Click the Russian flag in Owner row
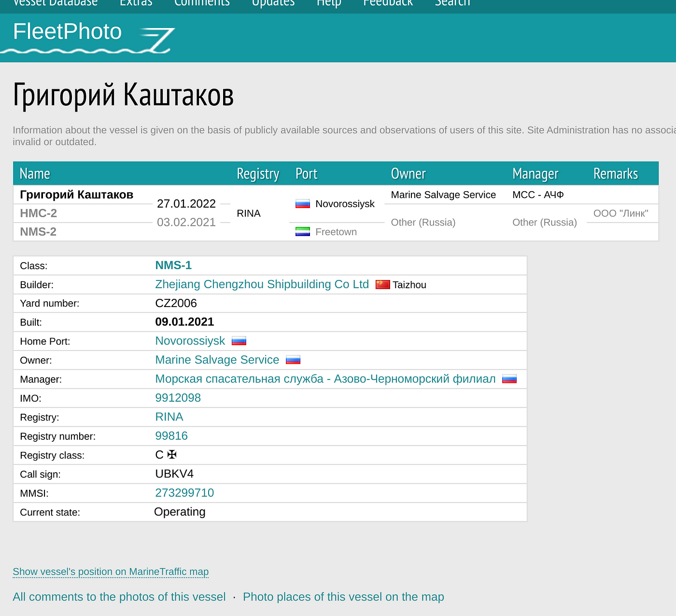 tap(293, 360)
